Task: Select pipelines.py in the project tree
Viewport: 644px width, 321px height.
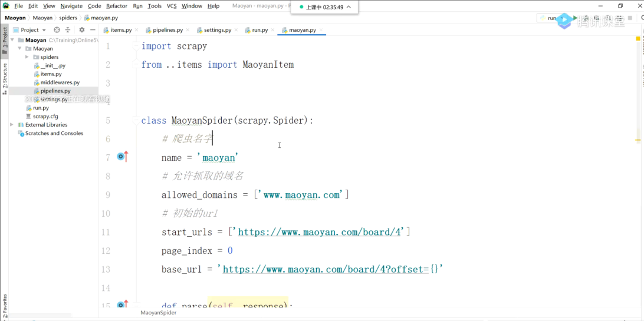Action: click(52, 91)
